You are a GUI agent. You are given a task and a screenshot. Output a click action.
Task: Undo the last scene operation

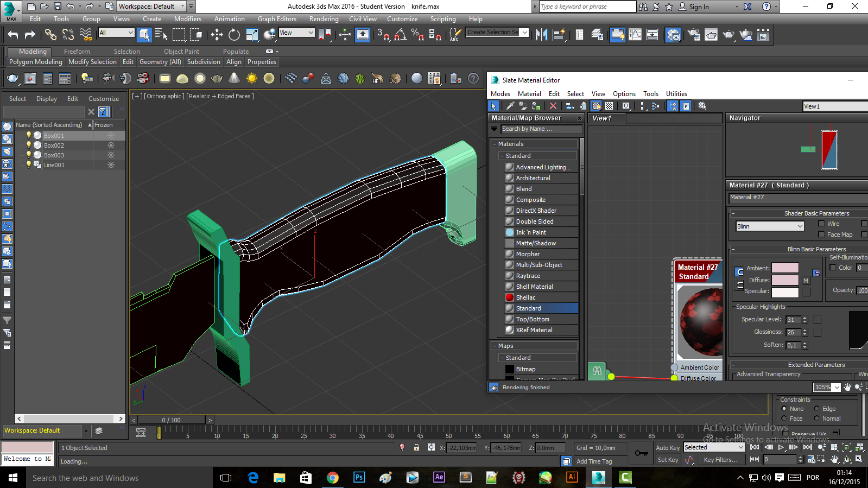(12, 35)
